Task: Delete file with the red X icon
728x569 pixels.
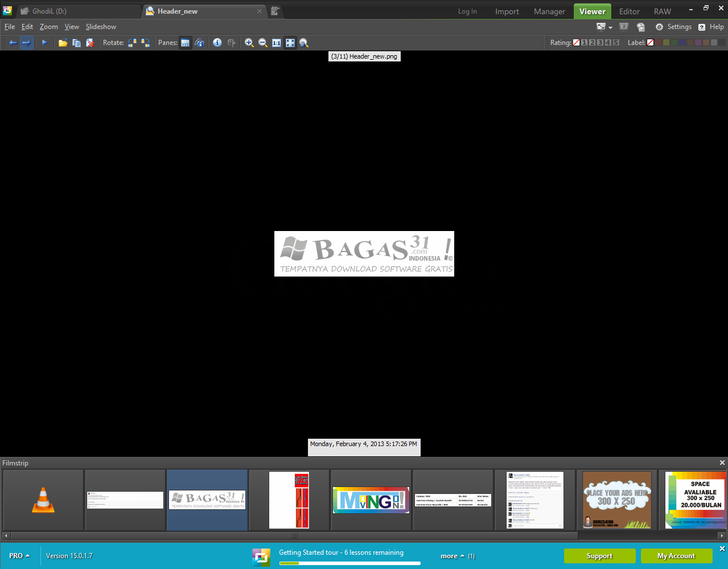Action: point(90,43)
